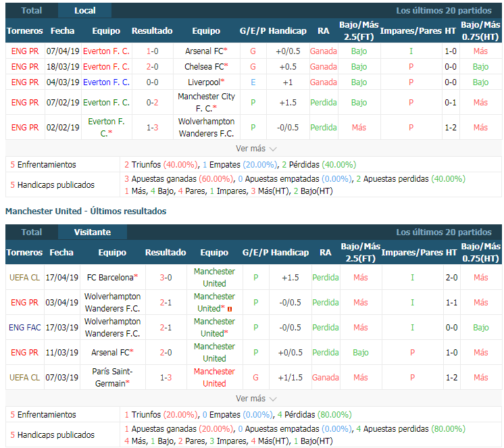Click Wolverhampton Wanderers in 03/04/19 row
The image size is (504, 448).
pos(112,302)
